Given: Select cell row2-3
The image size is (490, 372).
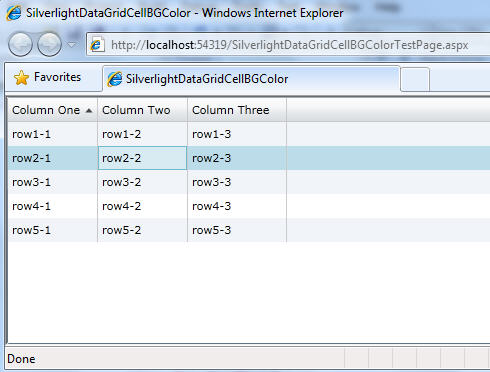Looking at the screenshot, I should [237, 158].
